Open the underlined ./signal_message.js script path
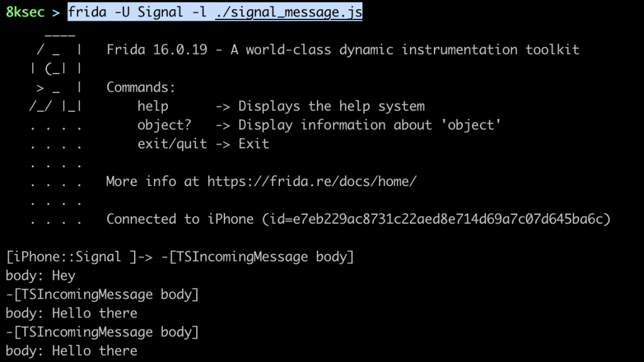 pyautogui.click(x=289, y=12)
